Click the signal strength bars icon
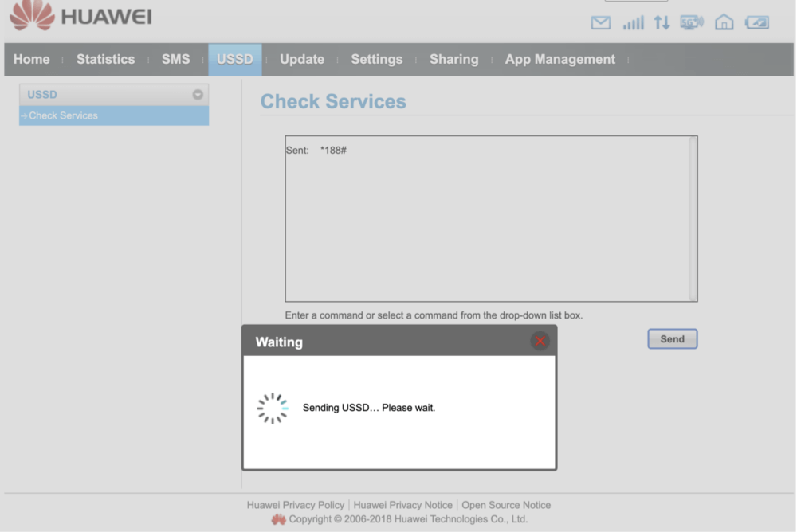This screenshot has height=532, width=797. tap(633, 23)
